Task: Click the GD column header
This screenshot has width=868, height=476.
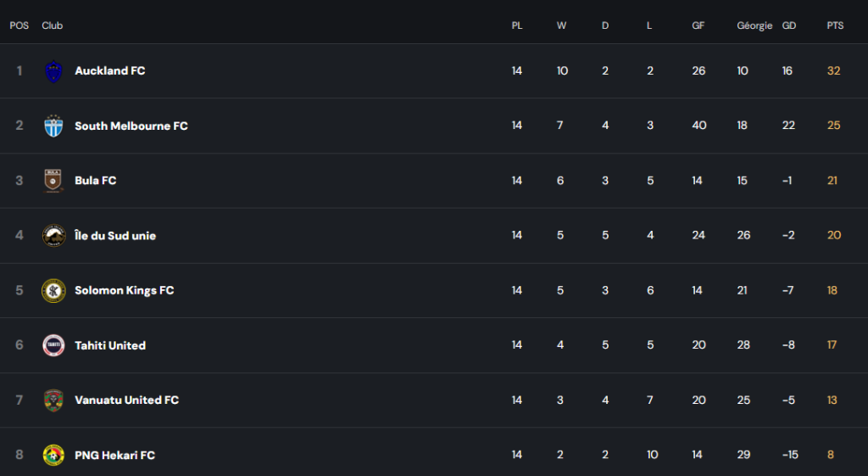Action: 789,25
